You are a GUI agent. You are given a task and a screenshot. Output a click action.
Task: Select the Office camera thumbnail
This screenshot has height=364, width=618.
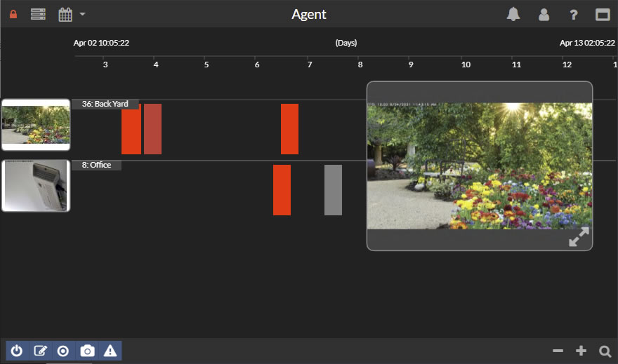(x=36, y=186)
